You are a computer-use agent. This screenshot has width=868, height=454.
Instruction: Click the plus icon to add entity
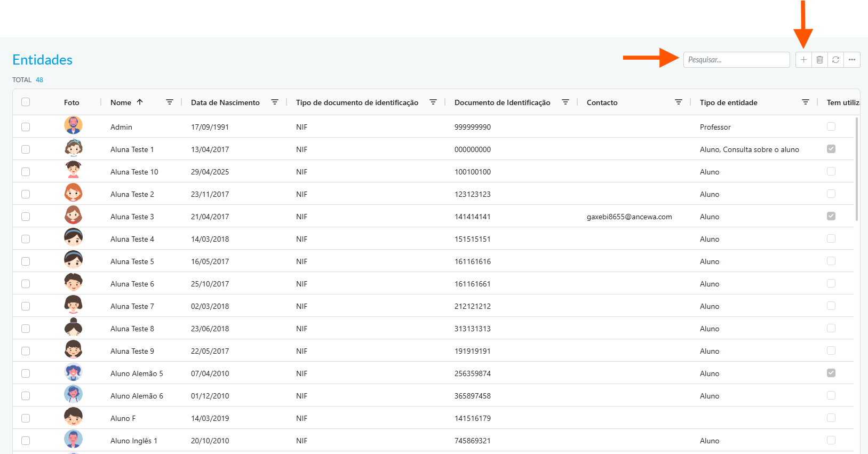(803, 60)
